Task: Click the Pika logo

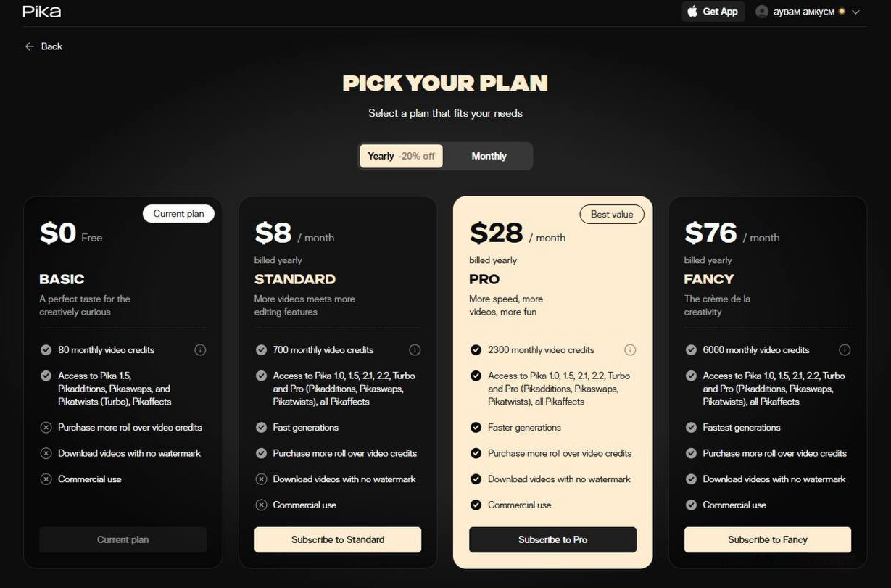Action: (x=41, y=12)
